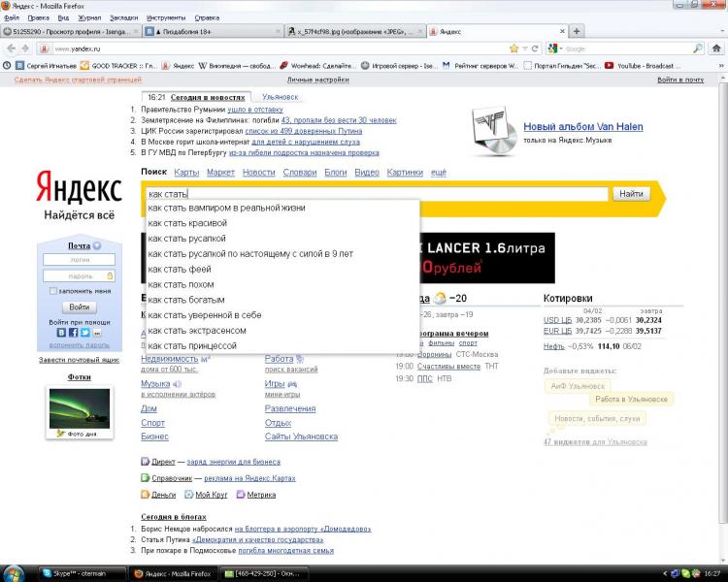
Task: Open 'Новый альбом Van Halen' link
Action: tap(583, 127)
